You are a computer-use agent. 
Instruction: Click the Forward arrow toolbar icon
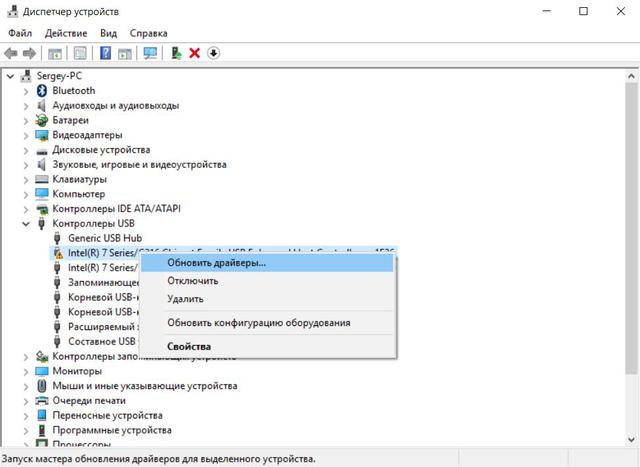30,53
